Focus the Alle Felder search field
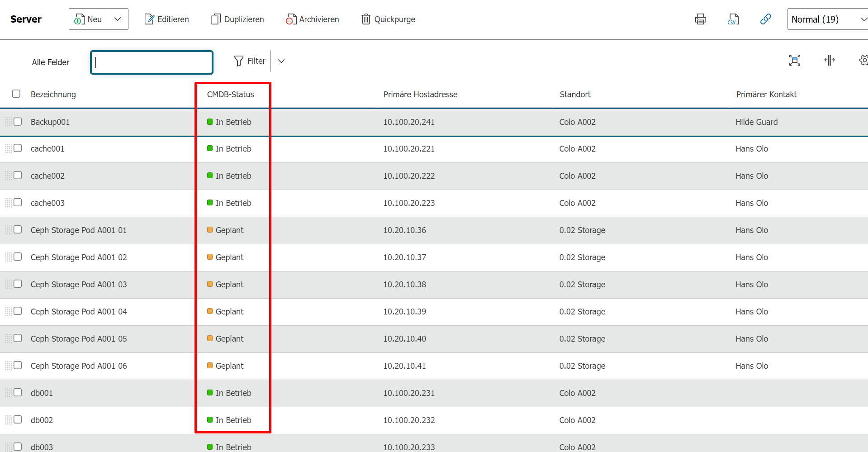Viewport: 868px width, 452px height. (152, 62)
